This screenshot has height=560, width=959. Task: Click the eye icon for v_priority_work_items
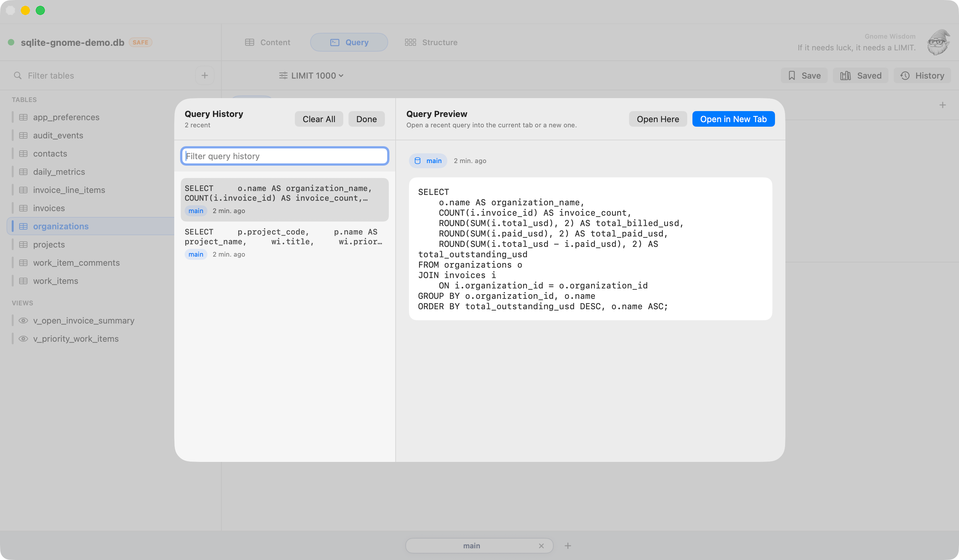point(23,339)
